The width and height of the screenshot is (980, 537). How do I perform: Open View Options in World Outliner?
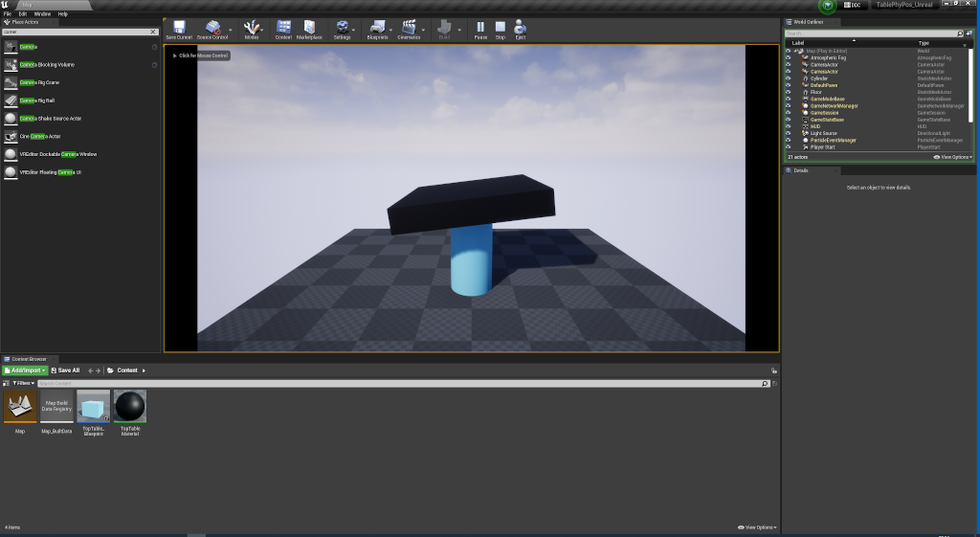tap(952, 158)
